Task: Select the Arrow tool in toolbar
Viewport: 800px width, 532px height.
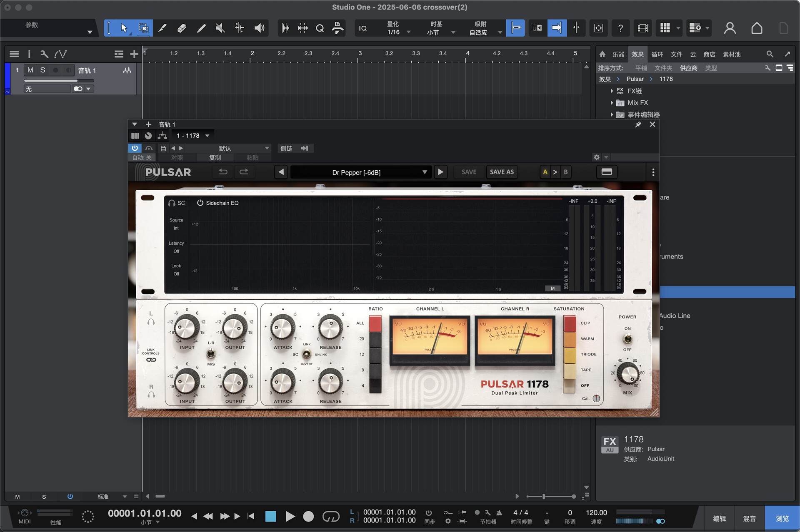Action: (124, 28)
